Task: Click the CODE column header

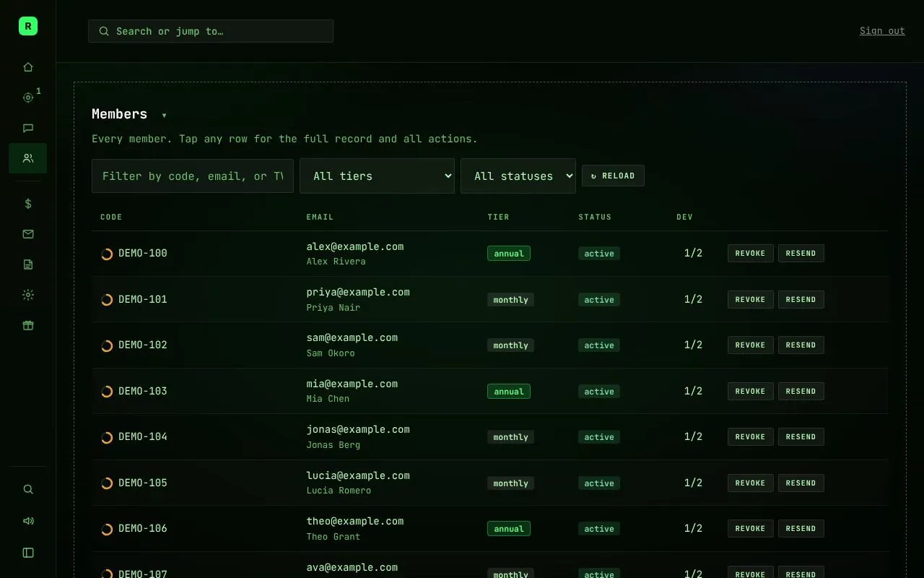Action: point(111,217)
